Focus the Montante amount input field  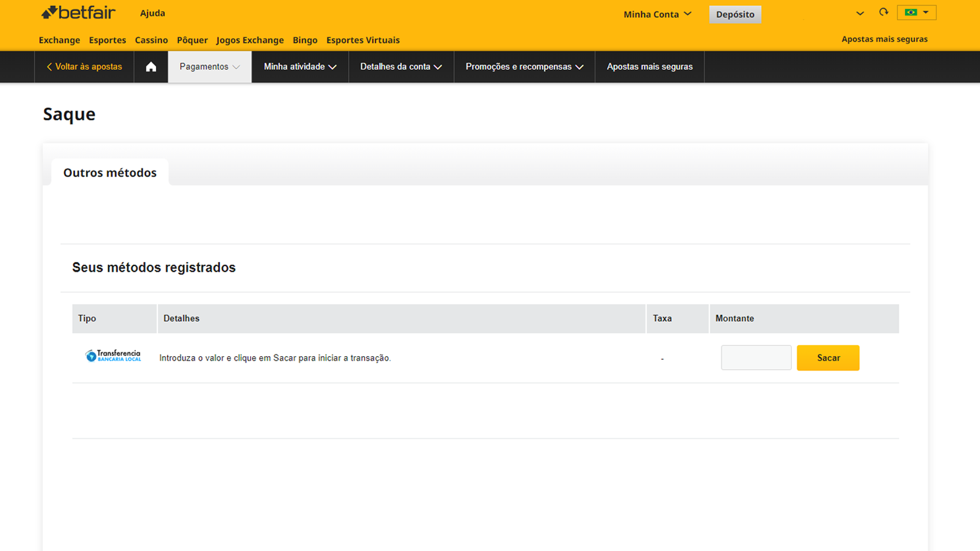click(x=756, y=358)
